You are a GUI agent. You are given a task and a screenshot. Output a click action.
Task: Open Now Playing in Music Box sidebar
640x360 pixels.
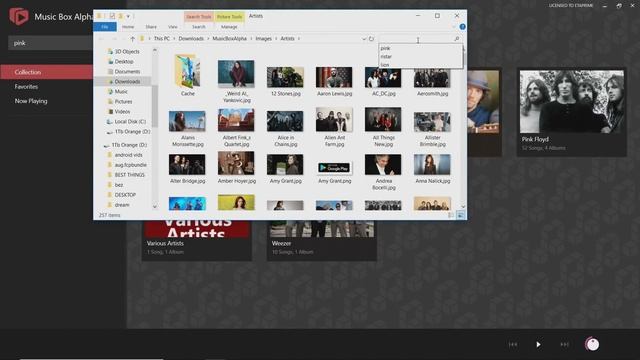point(31,101)
